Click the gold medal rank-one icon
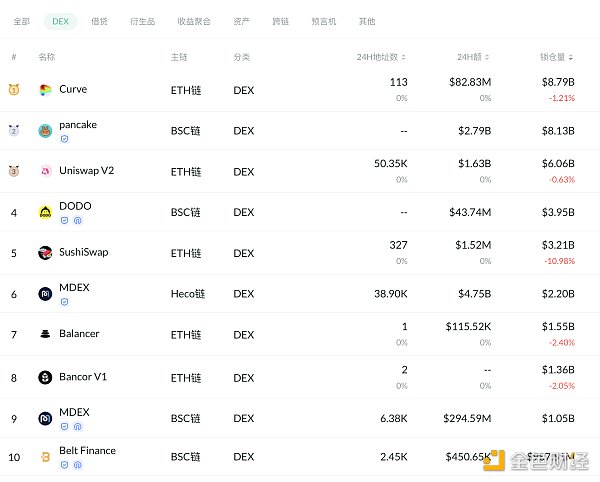600x482 pixels. (x=14, y=90)
